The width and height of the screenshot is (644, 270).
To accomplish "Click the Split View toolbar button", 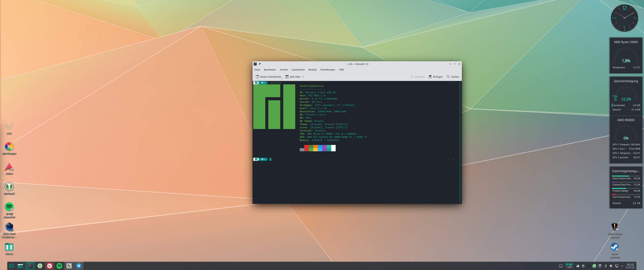I will 292,77.
